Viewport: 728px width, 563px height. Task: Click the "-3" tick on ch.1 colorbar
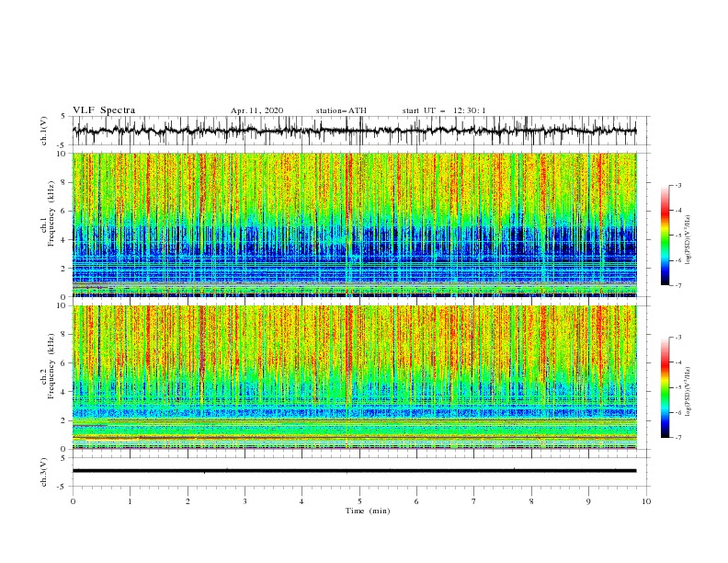coord(678,185)
